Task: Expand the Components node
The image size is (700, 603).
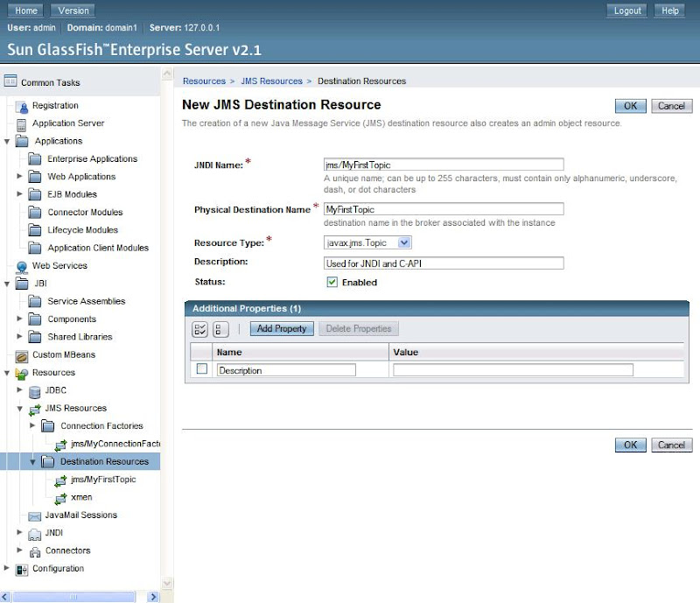Action: tap(19, 319)
